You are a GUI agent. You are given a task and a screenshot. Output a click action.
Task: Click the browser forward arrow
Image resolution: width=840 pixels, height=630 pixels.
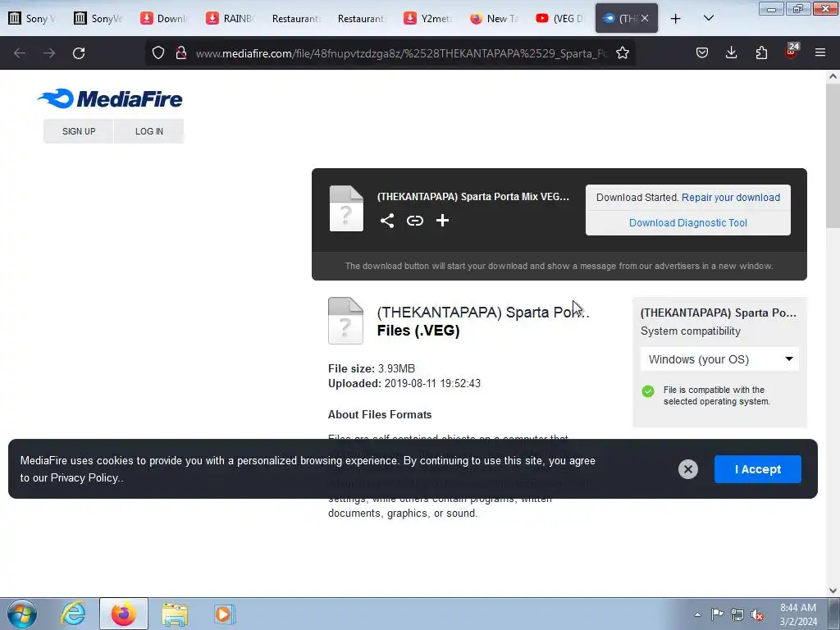pos(49,53)
